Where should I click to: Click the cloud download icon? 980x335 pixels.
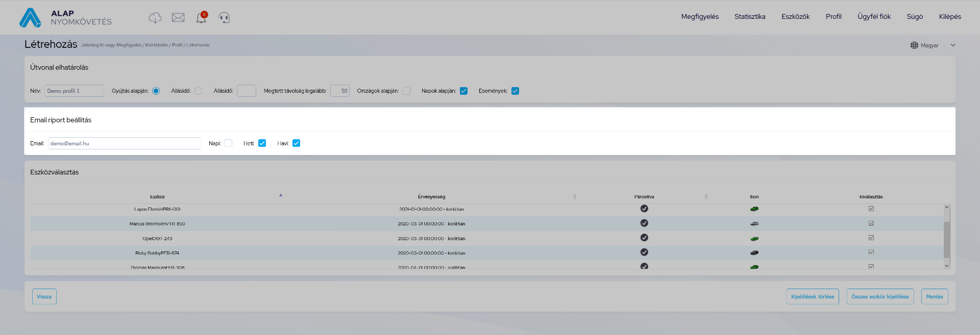click(x=155, y=18)
